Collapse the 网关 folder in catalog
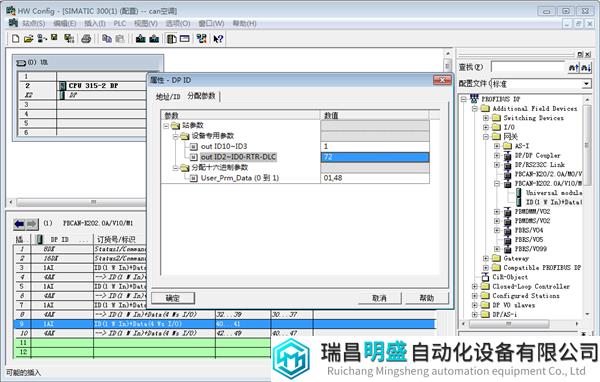600x382 pixels. point(486,137)
